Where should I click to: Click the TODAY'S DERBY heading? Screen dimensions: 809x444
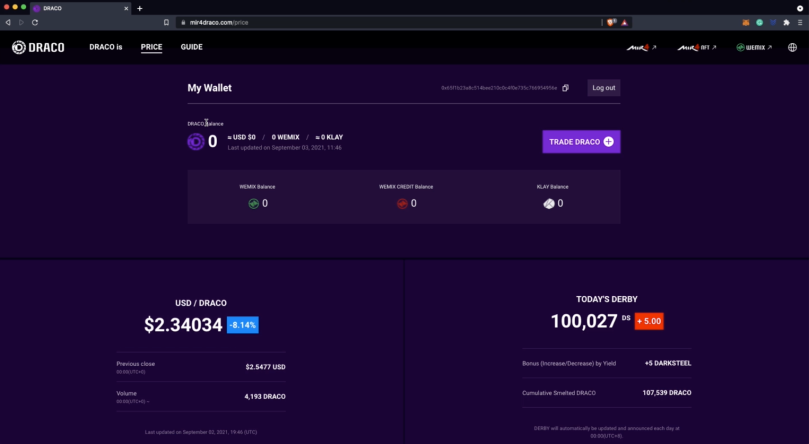pyautogui.click(x=607, y=299)
